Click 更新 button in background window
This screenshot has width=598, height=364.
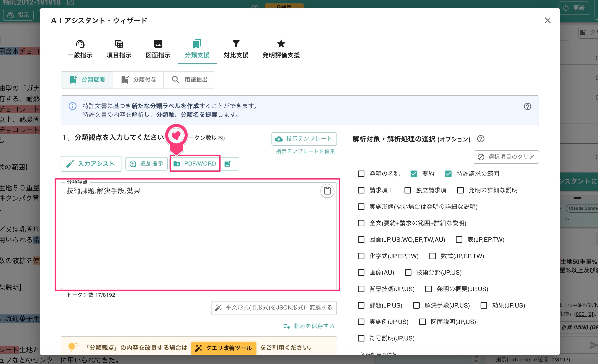coord(574,8)
